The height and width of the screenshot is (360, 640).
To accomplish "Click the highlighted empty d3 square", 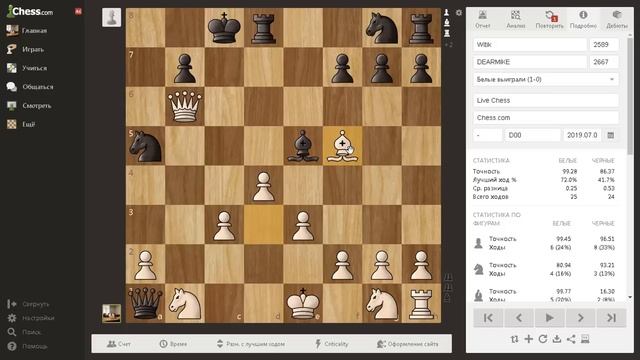I will click(x=263, y=225).
